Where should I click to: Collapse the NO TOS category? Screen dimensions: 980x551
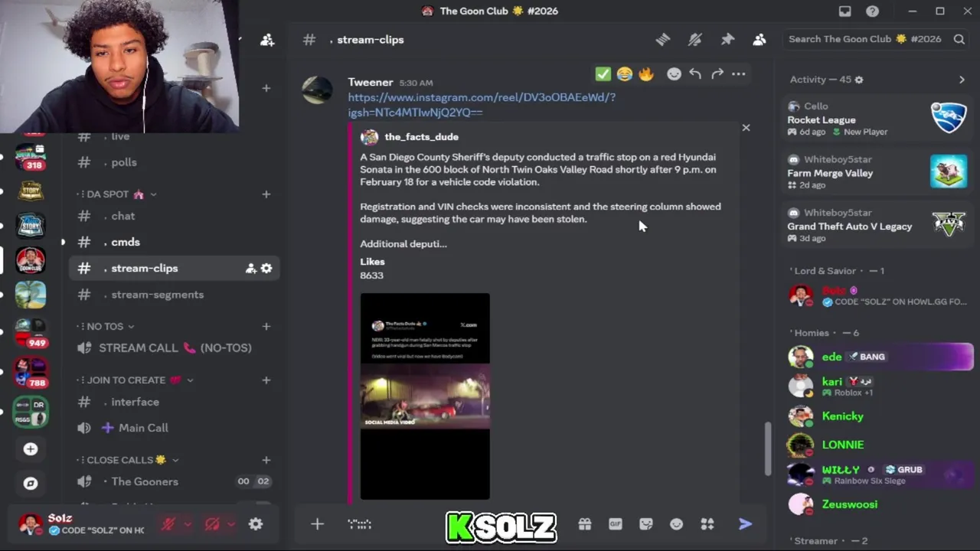106,327
